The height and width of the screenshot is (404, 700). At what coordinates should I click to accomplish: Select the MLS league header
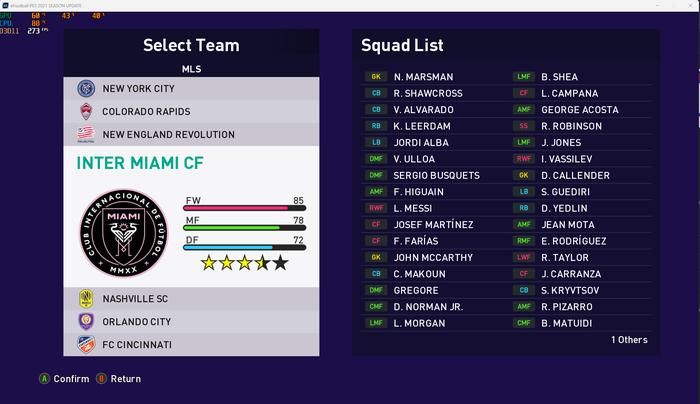191,69
